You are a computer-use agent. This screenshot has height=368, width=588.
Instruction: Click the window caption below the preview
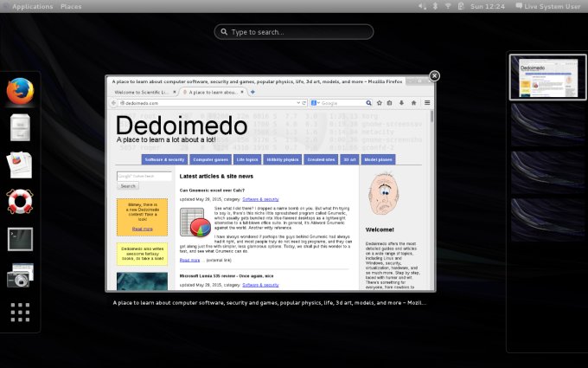(269, 303)
